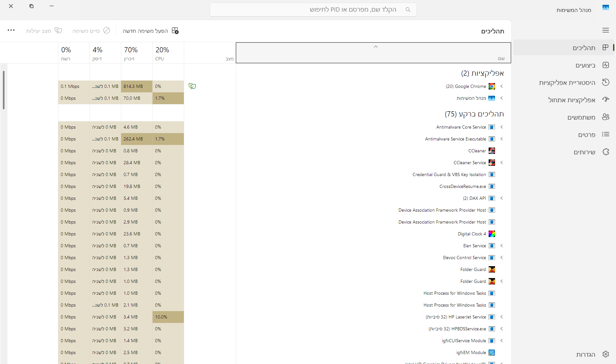Click the Run new task icon
Screen dimensions: 616x364
[175, 30]
